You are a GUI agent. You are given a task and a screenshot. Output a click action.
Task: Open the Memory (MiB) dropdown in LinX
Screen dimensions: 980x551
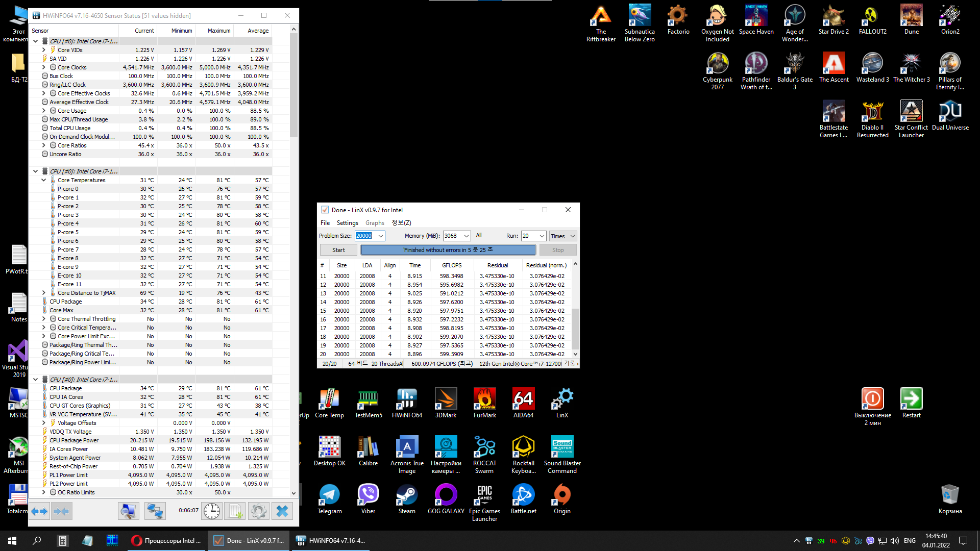(467, 236)
